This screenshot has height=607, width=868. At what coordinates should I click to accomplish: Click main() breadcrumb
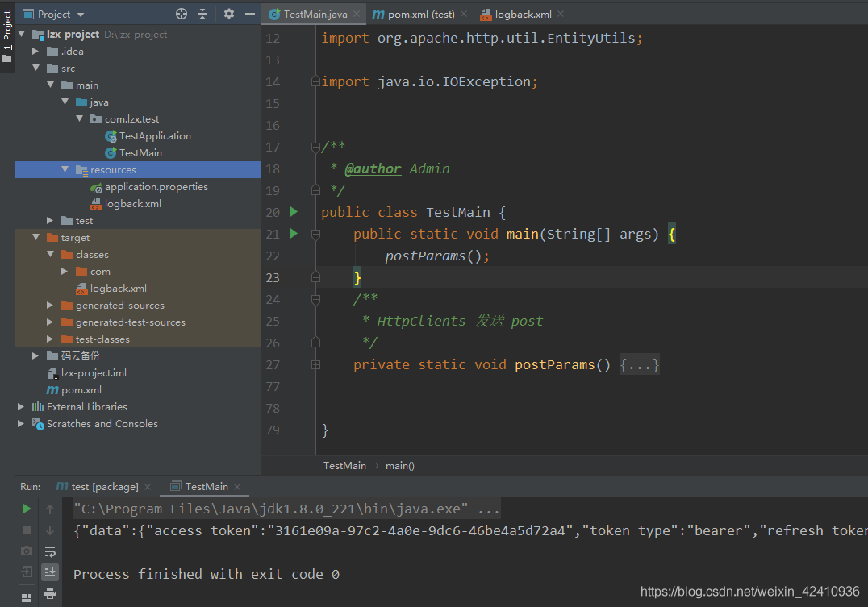pos(399,466)
